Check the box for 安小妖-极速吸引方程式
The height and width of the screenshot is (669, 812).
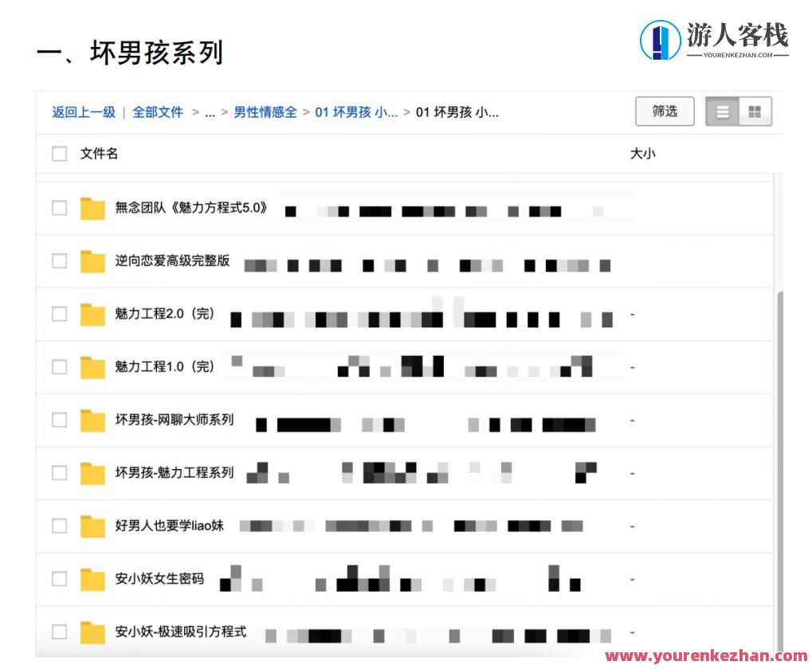point(60,632)
